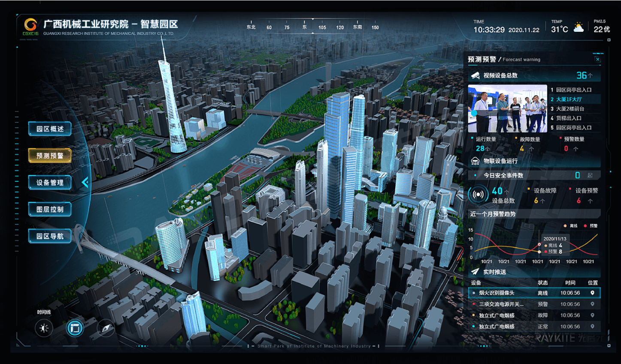Click the 故障数量 value 4
The width and height of the screenshot is (621, 364).
coord(522,148)
